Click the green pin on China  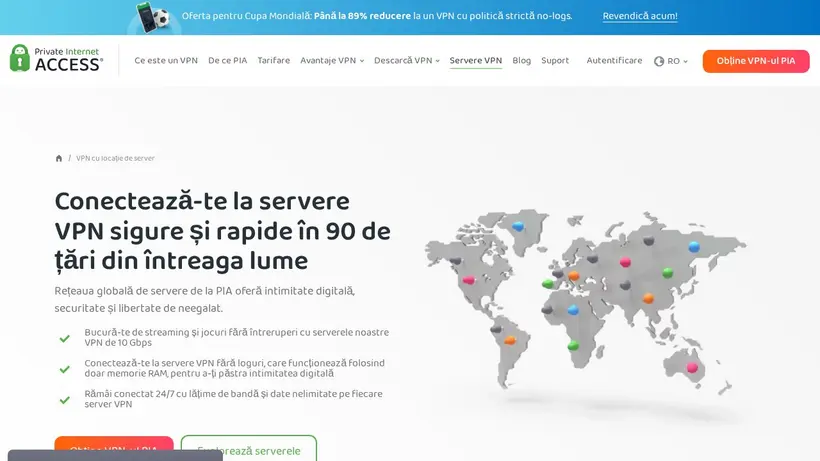[668, 273]
